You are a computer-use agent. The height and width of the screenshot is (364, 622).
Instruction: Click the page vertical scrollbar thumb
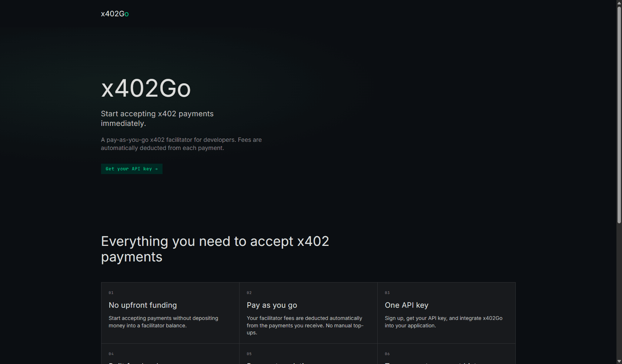click(619, 115)
